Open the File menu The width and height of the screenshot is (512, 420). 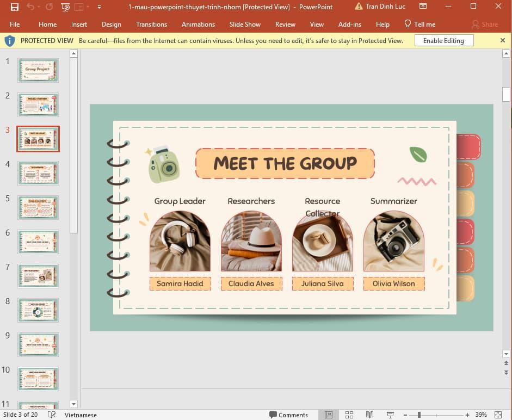pos(15,24)
